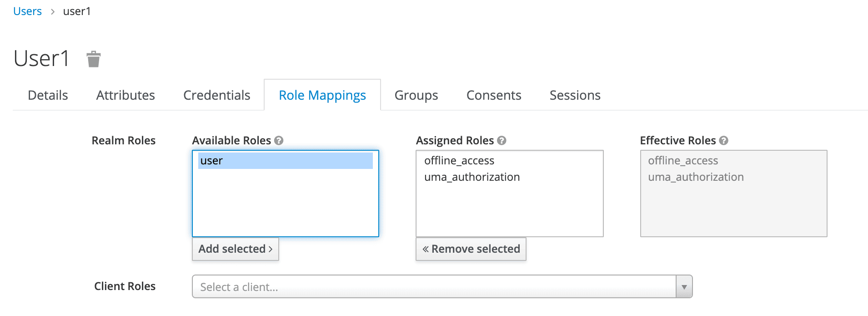This screenshot has width=868, height=316.
Task: Click the client dropdown arrow
Action: (684, 287)
